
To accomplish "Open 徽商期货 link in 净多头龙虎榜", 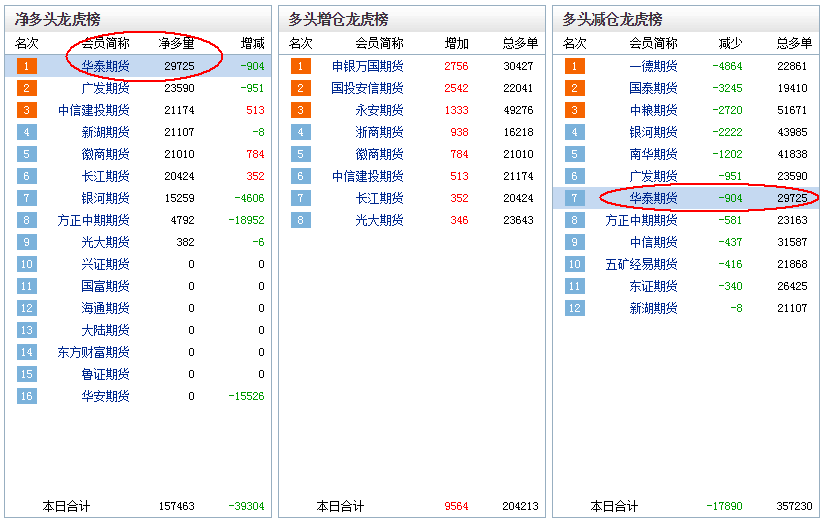I will pyautogui.click(x=105, y=154).
